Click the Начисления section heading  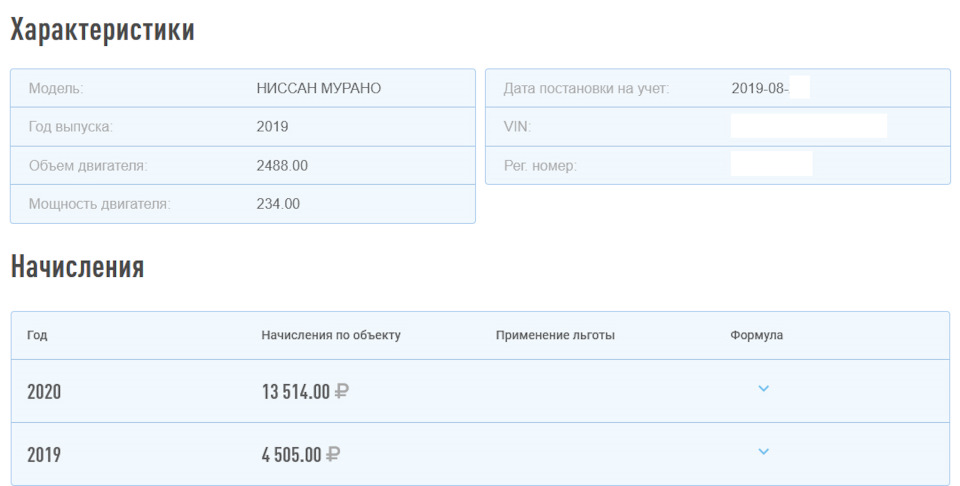coord(77,266)
